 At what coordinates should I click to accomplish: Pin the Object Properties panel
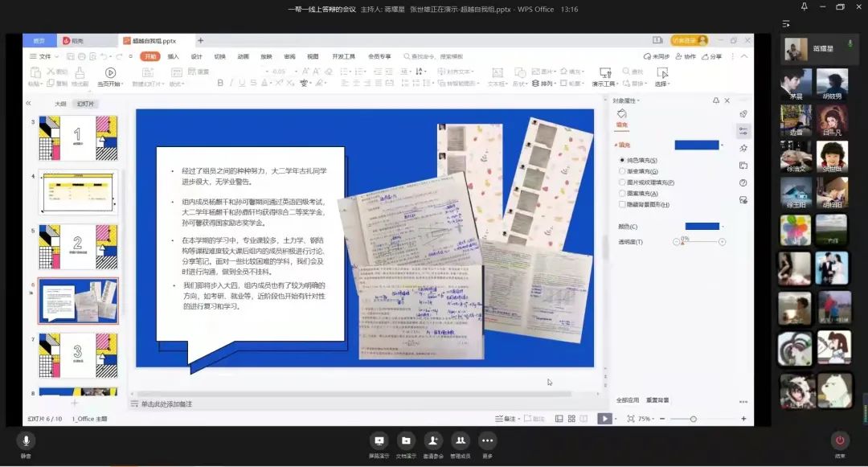[x=716, y=100]
